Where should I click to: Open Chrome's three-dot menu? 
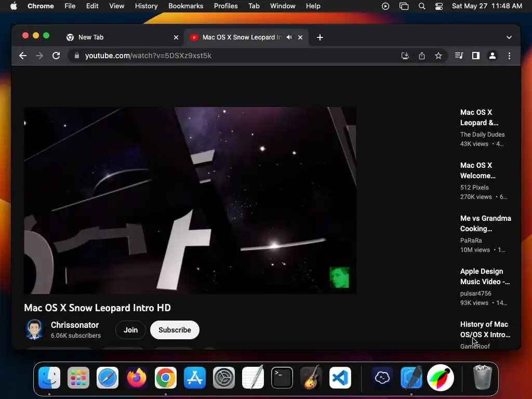509,56
